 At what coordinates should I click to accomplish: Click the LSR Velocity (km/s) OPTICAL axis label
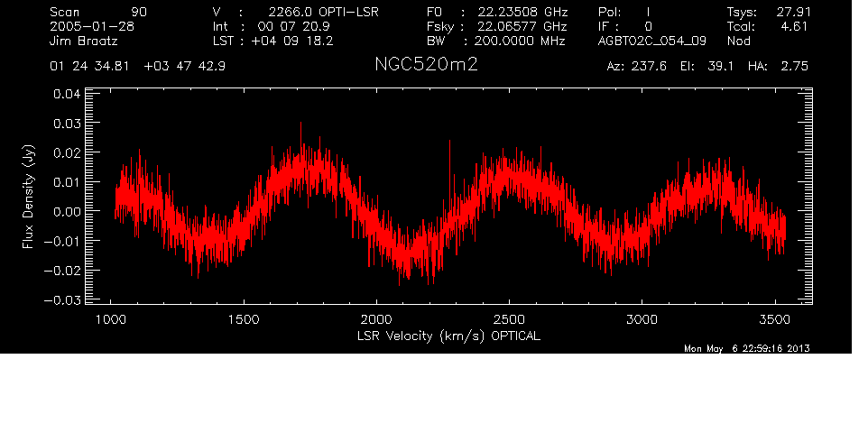pyautogui.click(x=448, y=336)
